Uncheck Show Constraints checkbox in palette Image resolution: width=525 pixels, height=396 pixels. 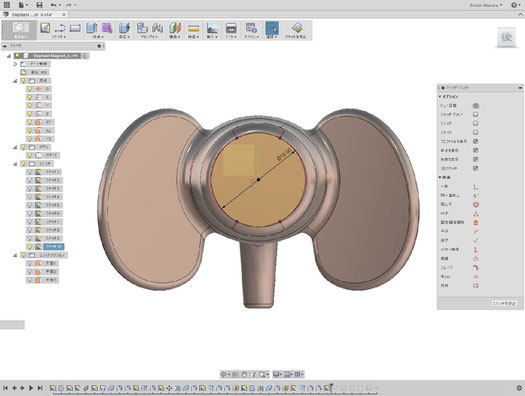point(475,160)
